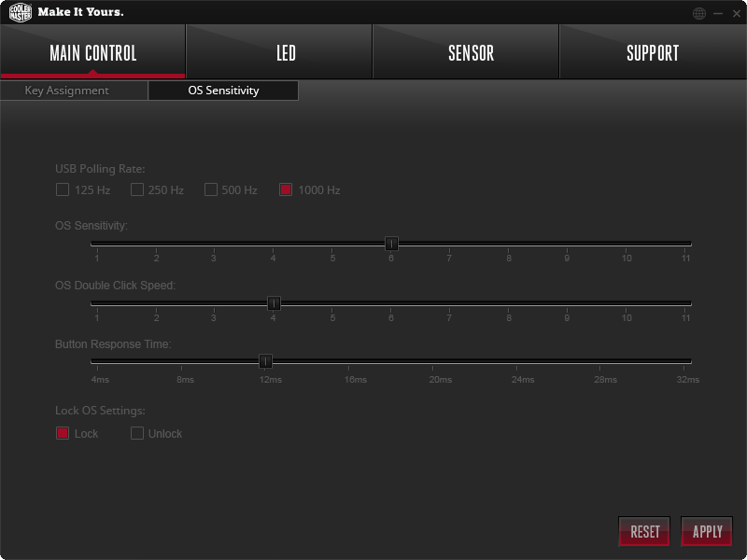Minimize the window with the dash icon
This screenshot has width=747, height=560.
(x=718, y=14)
